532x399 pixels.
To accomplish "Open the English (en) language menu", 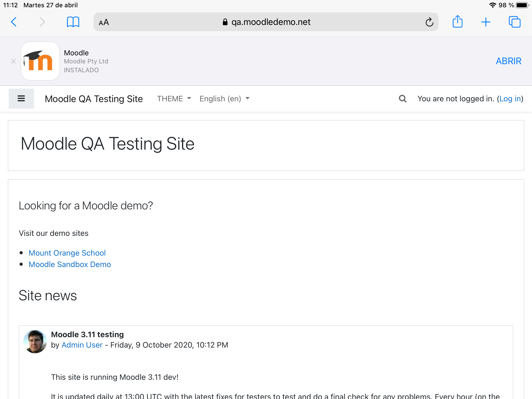I will pyautogui.click(x=224, y=99).
